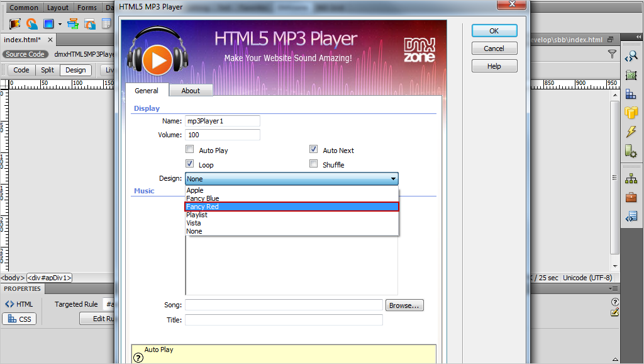Switch to the About tab
Image resolution: width=644 pixels, height=364 pixels.
tap(191, 91)
